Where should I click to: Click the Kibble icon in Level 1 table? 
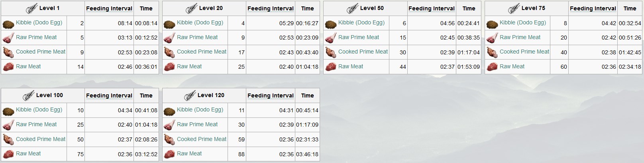point(8,24)
